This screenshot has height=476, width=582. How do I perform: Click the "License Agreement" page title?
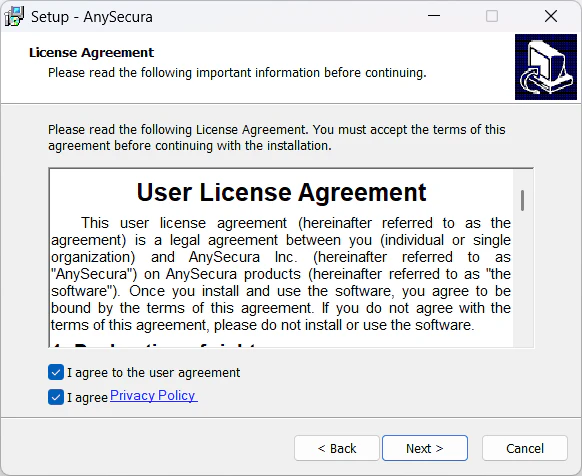pos(91,53)
